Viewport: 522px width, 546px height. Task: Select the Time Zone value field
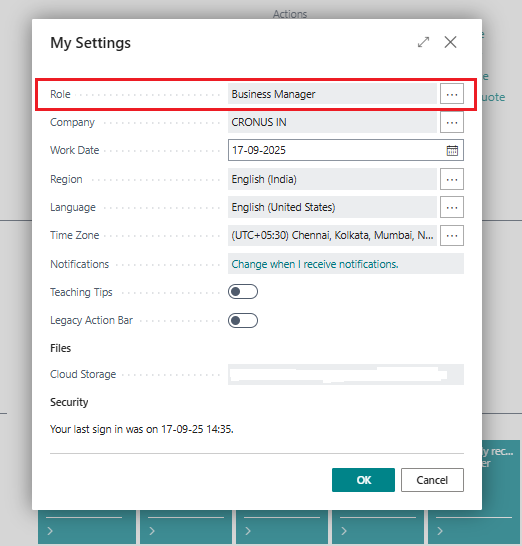point(332,235)
